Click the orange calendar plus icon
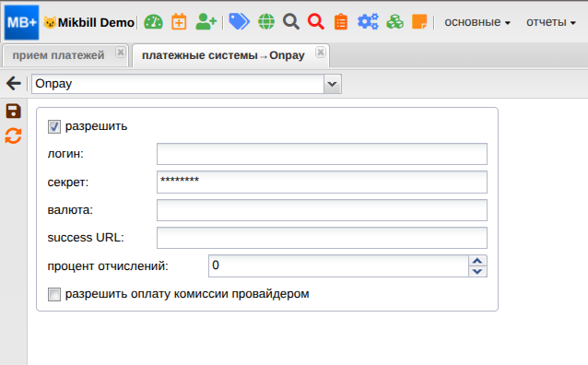Image resolution: width=588 pixels, height=365 pixels. 179,22
